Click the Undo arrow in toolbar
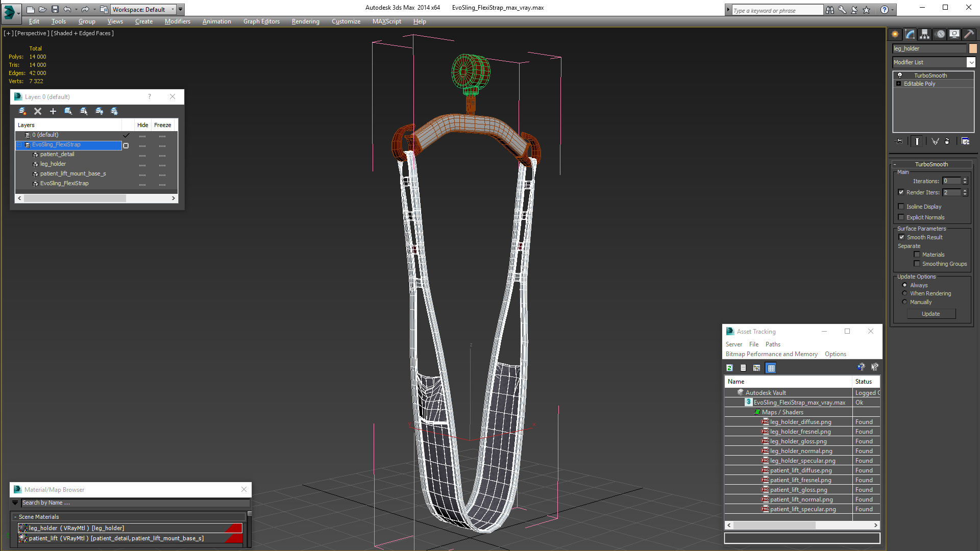 [67, 9]
